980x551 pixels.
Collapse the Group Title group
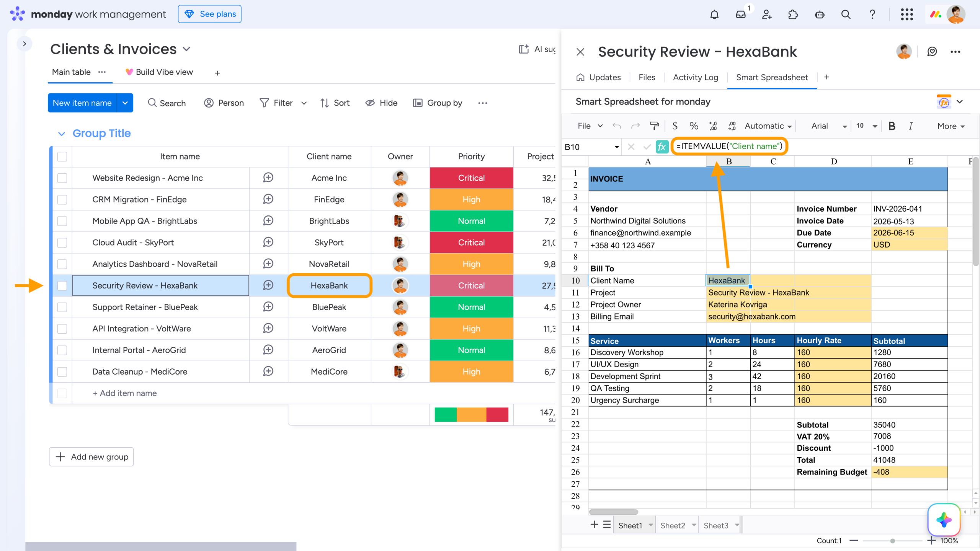tap(61, 134)
